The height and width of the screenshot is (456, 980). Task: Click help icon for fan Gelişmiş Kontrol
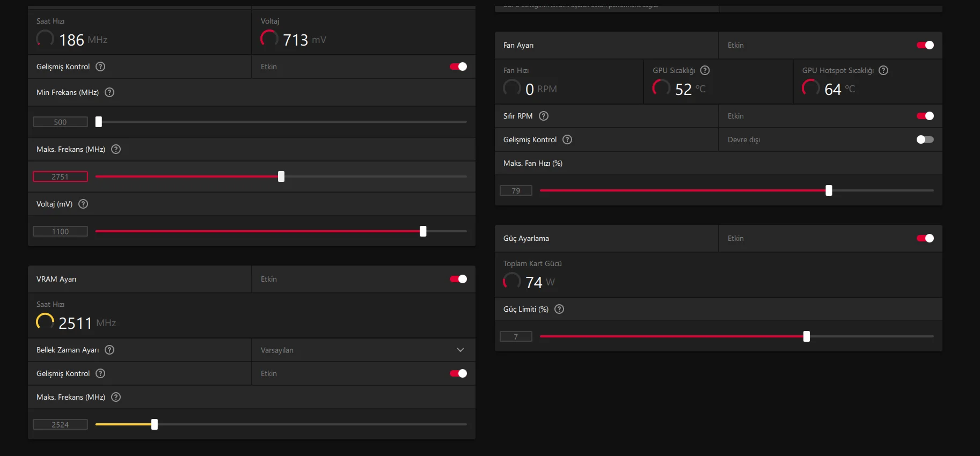point(567,139)
